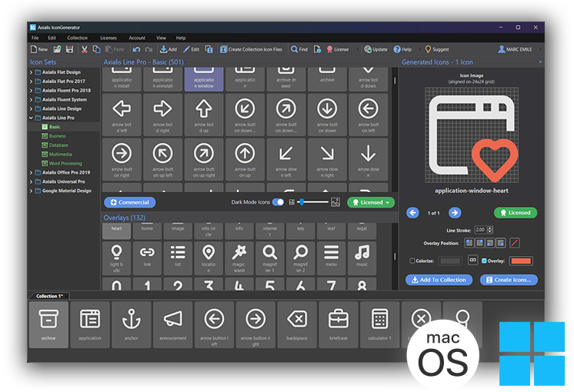The width and height of the screenshot is (574, 392).
Task: Expand the Axialis Fluent System set
Action: pyautogui.click(x=31, y=99)
